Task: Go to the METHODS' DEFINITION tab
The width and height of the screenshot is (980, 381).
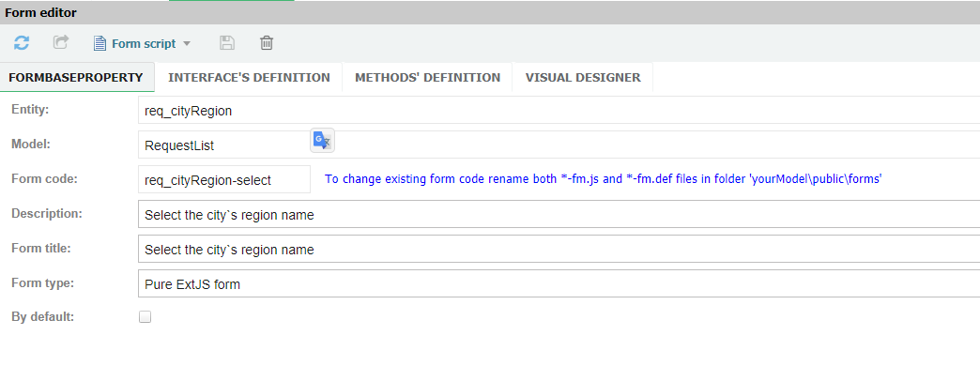Action: pos(427,77)
